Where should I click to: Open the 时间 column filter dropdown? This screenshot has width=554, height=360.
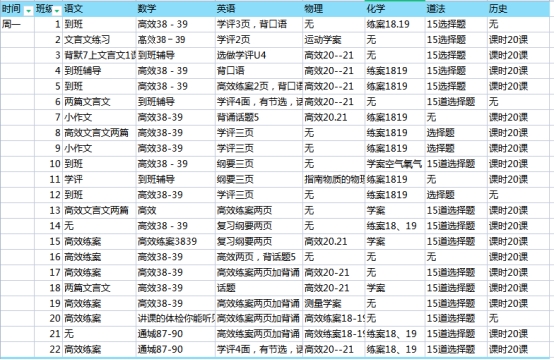click(x=28, y=11)
